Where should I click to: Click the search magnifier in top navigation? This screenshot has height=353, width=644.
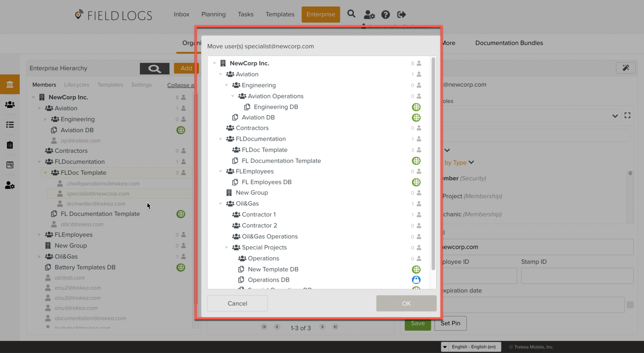click(351, 14)
